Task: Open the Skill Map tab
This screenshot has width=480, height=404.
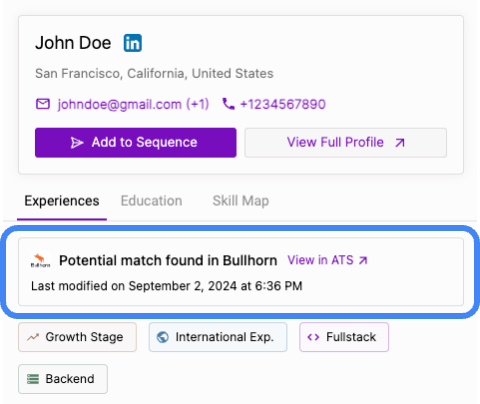Action: coord(241,201)
